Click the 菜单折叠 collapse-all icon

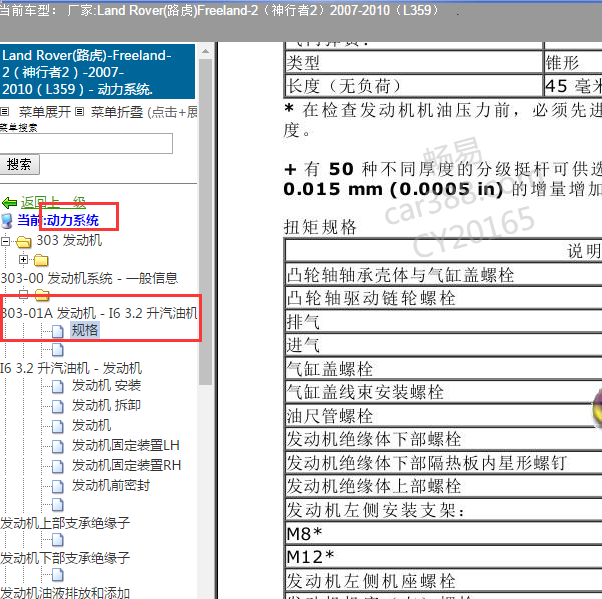pyautogui.click(x=79, y=112)
